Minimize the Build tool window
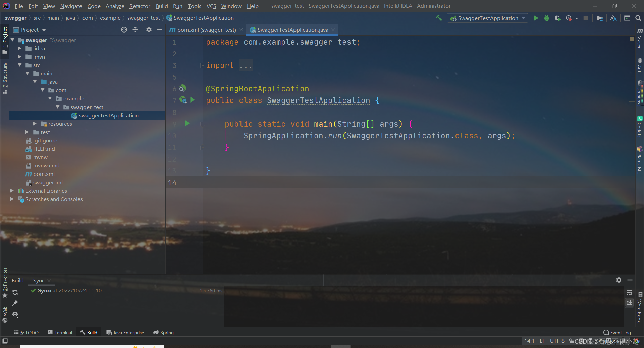Viewport: 644px width, 348px height. click(630, 280)
